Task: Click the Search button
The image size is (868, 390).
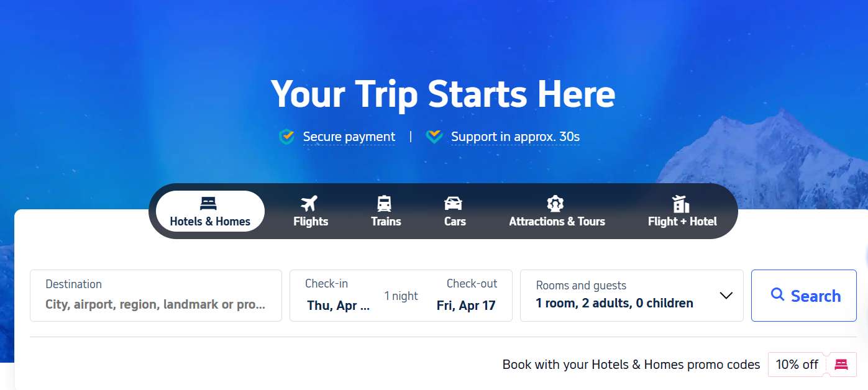Action: tap(804, 296)
